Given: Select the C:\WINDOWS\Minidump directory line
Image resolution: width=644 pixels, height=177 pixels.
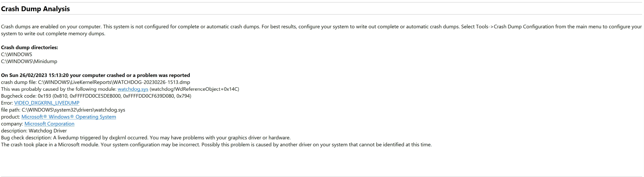Looking at the screenshot, I should point(29,61).
